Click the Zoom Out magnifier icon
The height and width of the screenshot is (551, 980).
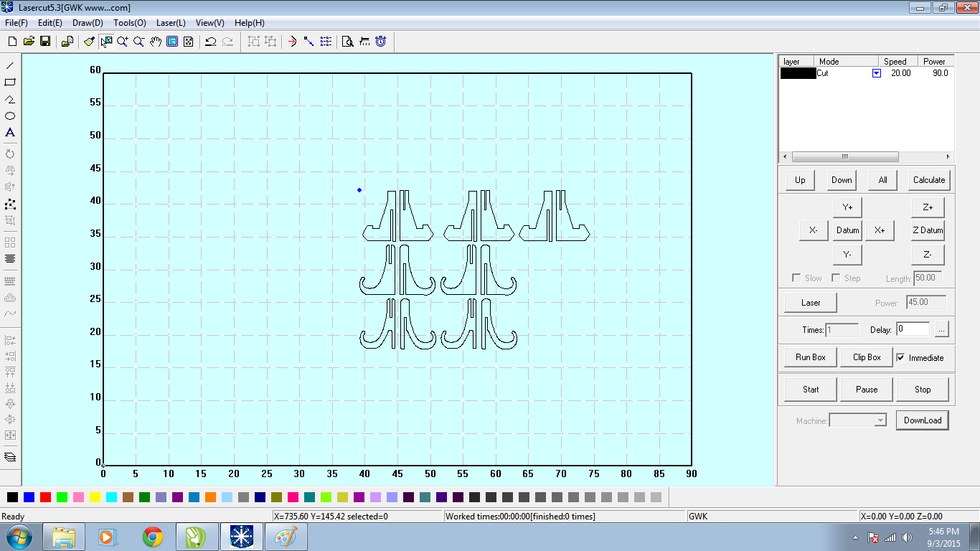139,42
